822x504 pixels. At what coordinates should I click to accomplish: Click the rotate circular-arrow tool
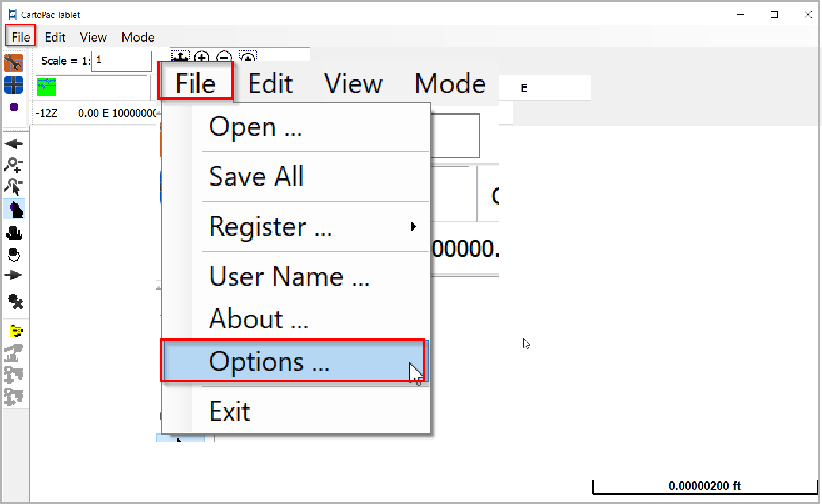click(14, 255)
